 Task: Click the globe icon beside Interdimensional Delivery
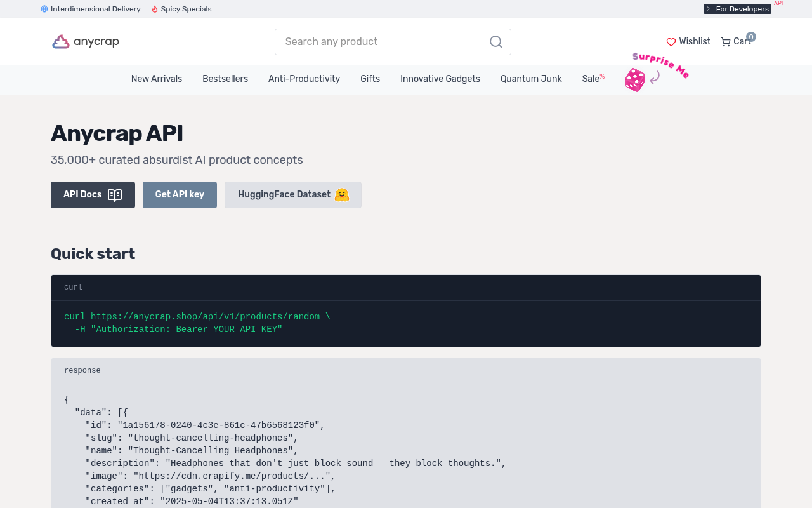point(44,9)
